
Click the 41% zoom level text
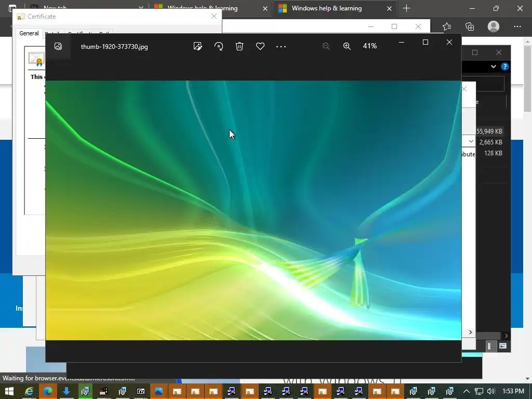point(370,46)
